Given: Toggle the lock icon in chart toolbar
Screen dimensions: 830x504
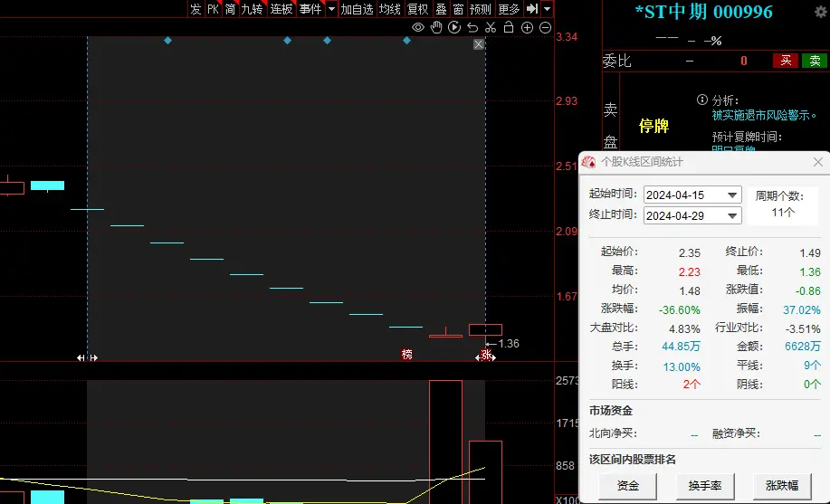Looking at the screenshot, I should click(509, 28).
